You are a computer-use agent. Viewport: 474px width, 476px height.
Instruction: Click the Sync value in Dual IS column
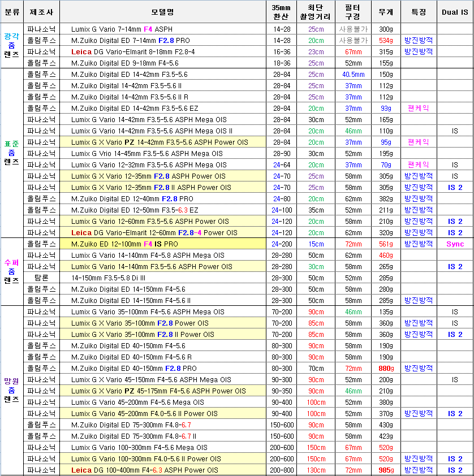pyautogui.click(x=455, y=244)
